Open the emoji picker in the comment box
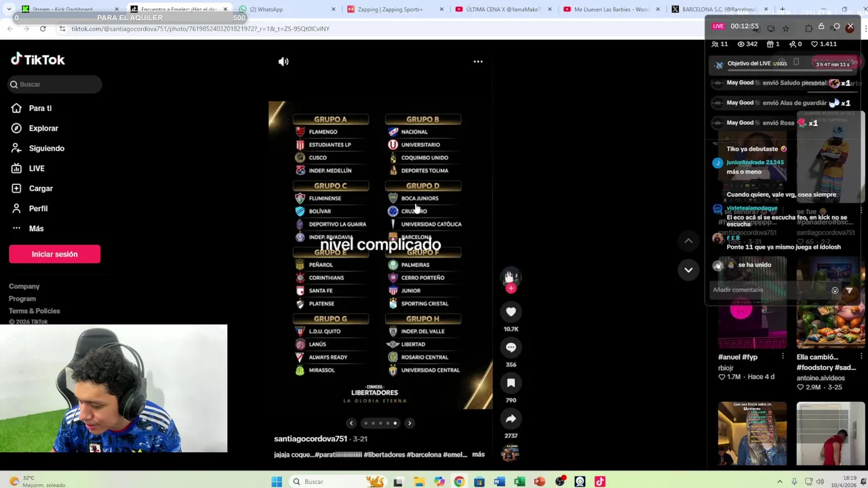 coord(835,290)
